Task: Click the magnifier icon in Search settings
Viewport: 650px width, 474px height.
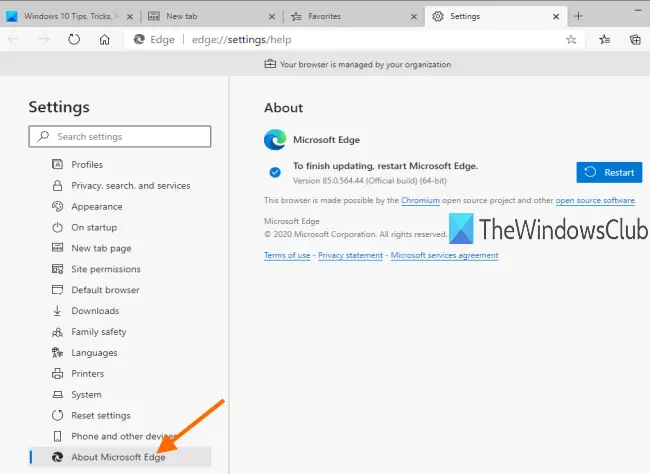Action: tap(43, 136)
